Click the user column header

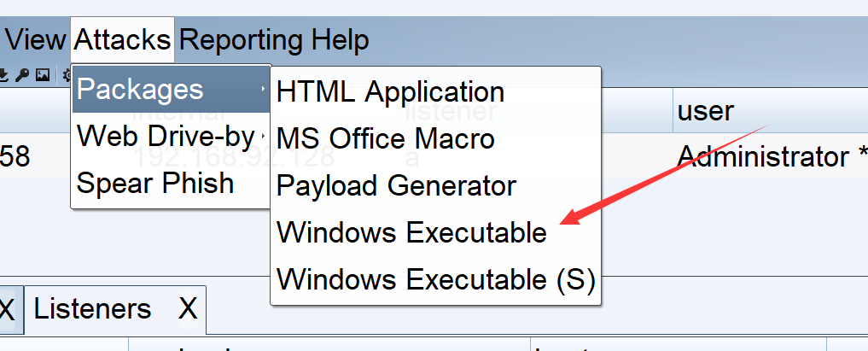[x=706, y=111]
